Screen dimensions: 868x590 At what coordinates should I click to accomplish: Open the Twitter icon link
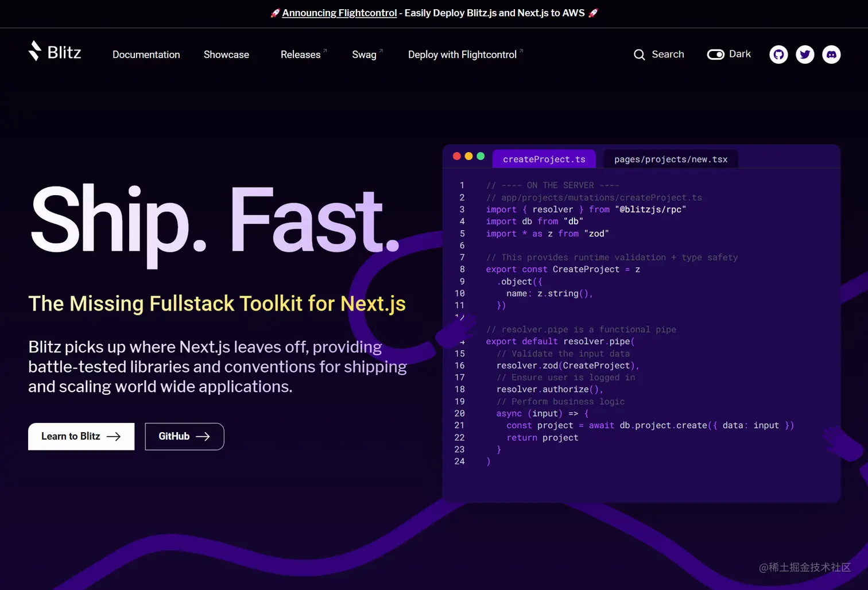pyautogui.click(x=805, y=55)
